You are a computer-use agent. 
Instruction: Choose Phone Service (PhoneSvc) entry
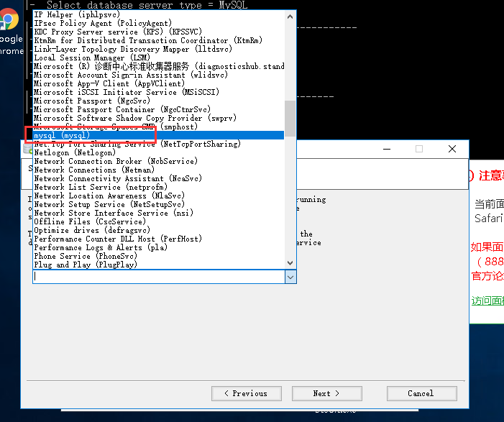(159, 256)
